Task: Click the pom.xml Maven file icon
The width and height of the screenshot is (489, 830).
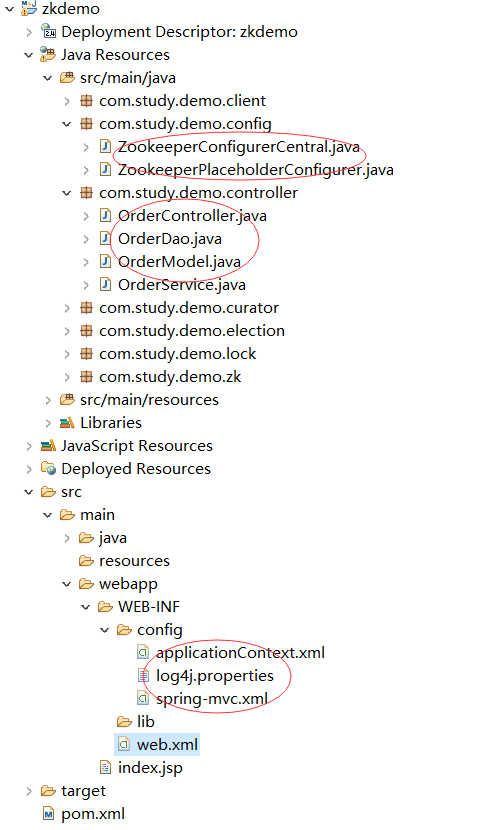Action: click(48, 814)
